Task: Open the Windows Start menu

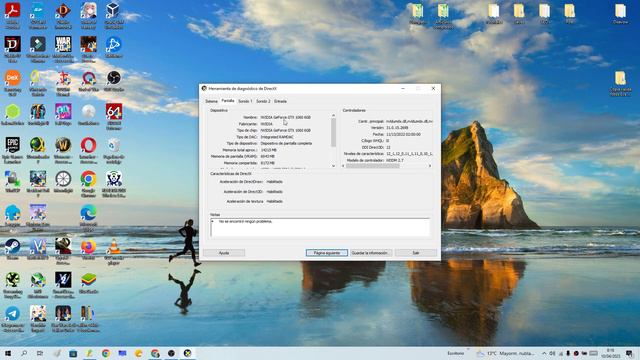Action: (x=8, y=353)
